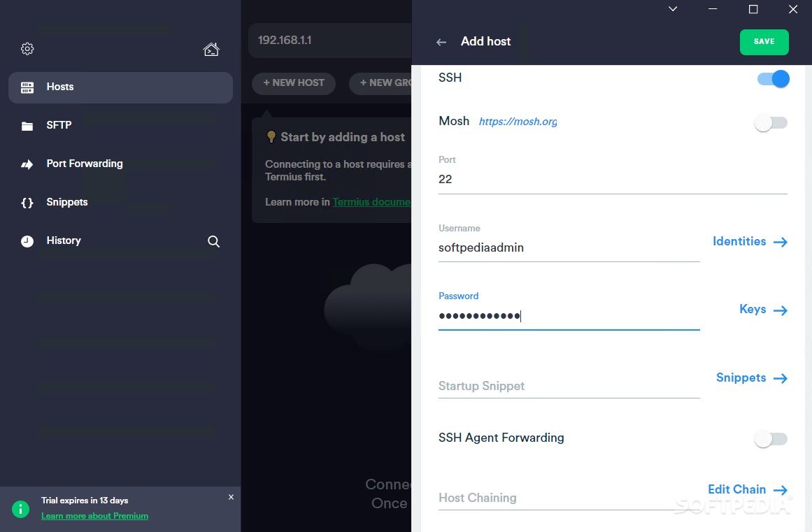This screenshot has height=532, width=812.
Task: Open Identities selector
Action: [x=750, y=242]
